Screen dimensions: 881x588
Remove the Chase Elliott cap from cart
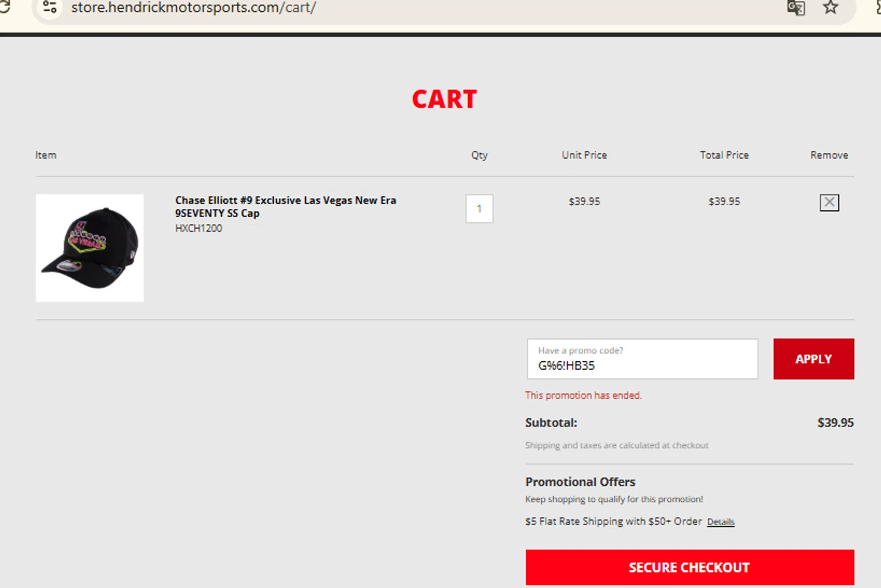tap(829, 203)
